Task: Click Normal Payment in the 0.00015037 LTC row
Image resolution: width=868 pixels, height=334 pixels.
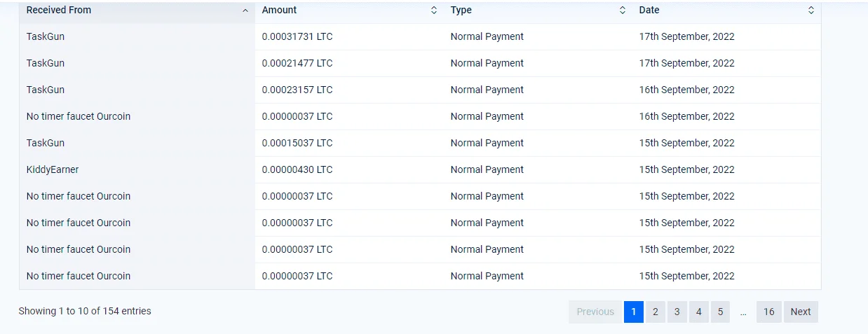Action: (487, 143)
